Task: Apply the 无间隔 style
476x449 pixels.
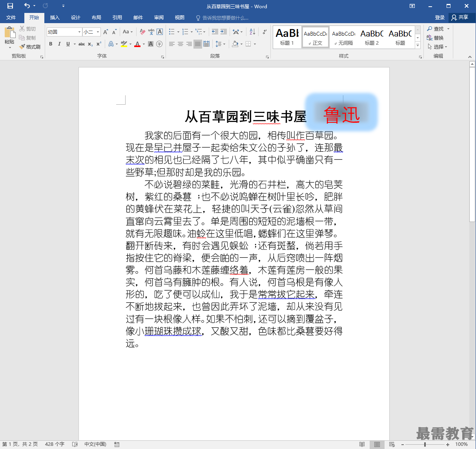Action: pos(343,37)
